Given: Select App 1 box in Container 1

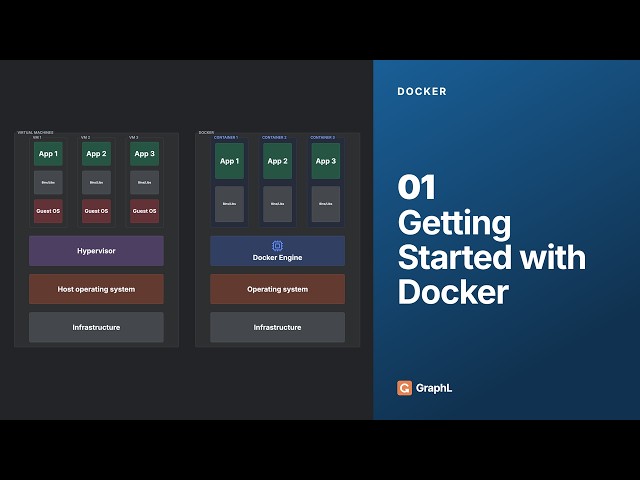Looking at the screenshot, I should click(x=229, y=161).
